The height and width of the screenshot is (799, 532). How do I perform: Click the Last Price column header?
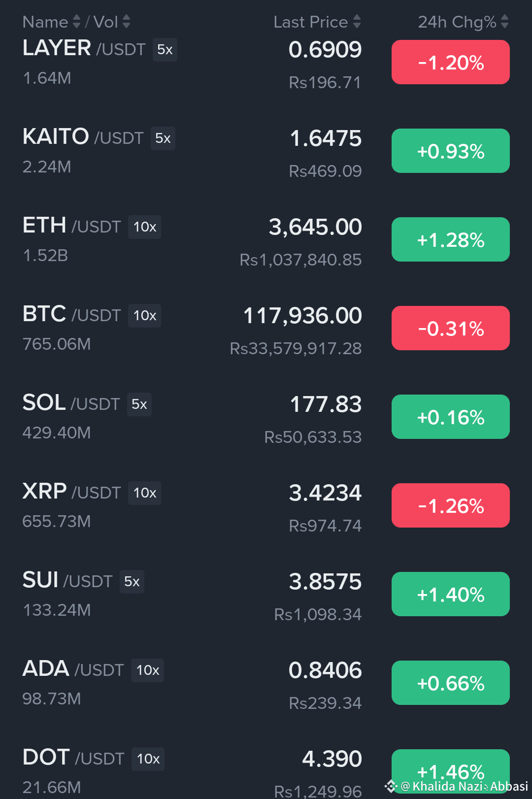click(x=311, y=22)
